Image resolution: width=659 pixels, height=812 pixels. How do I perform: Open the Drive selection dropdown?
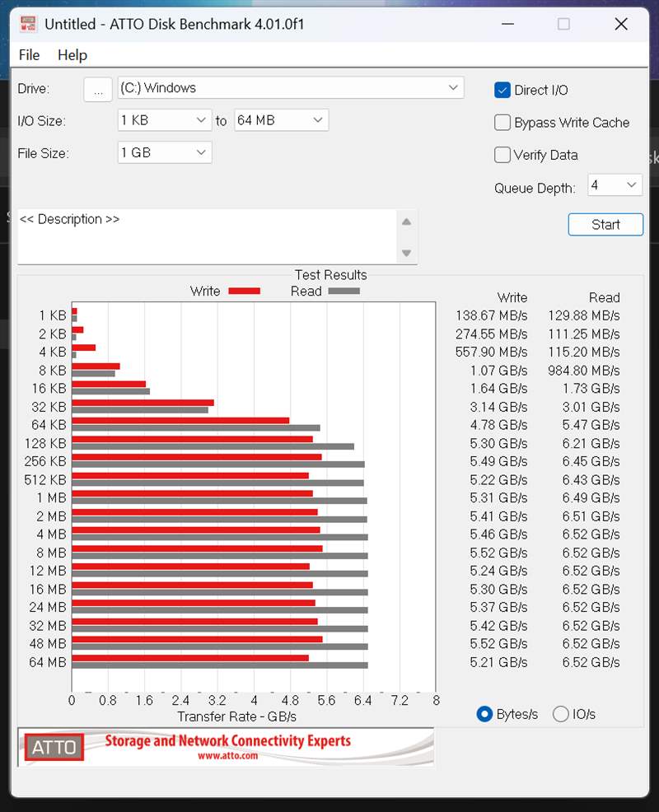click(291, 88)
